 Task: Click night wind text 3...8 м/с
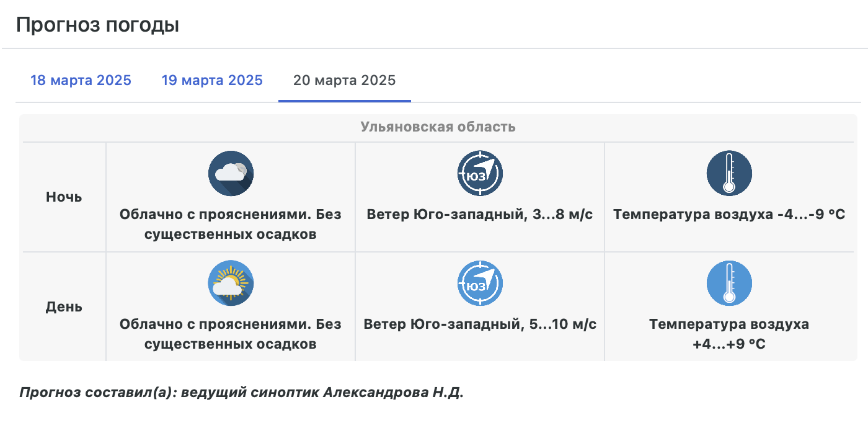tap(562, 215)
